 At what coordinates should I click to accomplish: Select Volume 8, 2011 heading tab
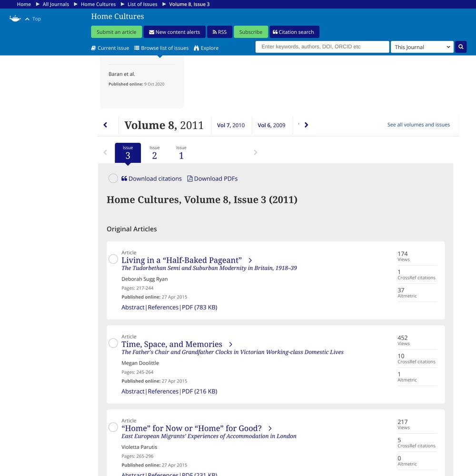164,125
